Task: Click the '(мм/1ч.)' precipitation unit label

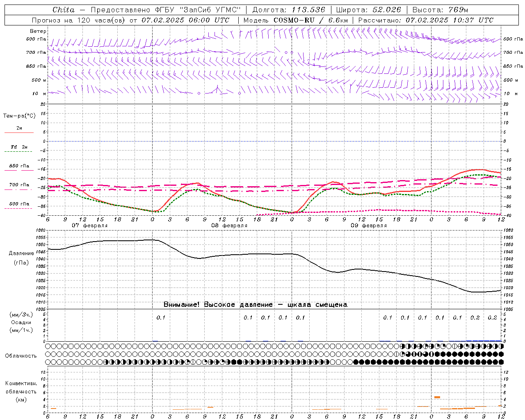Action: [x=21, y=330]
